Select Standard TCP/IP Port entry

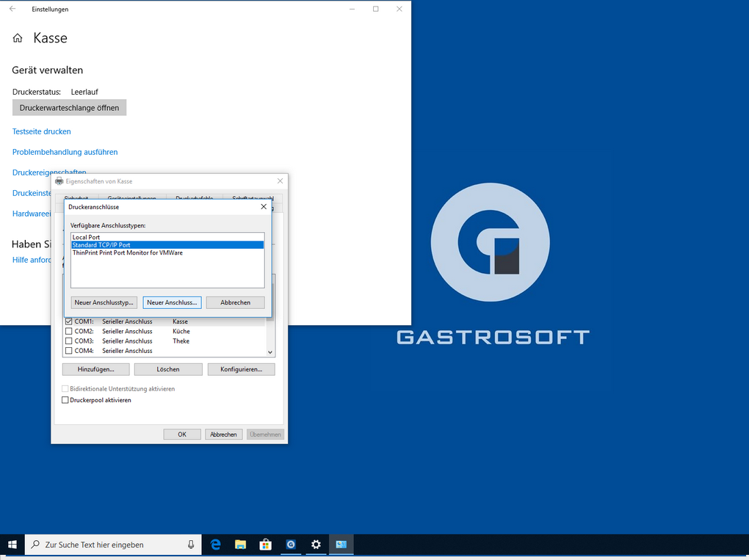tap(167, 245)
